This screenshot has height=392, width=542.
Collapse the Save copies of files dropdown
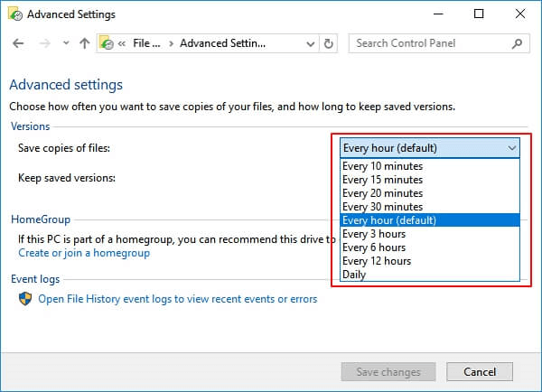[x=512, y=147]
